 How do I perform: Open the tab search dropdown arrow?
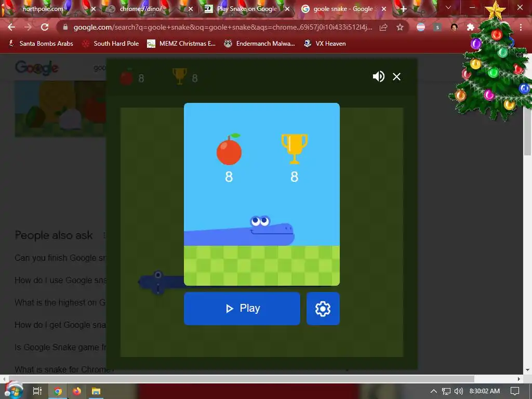point(448,7)
